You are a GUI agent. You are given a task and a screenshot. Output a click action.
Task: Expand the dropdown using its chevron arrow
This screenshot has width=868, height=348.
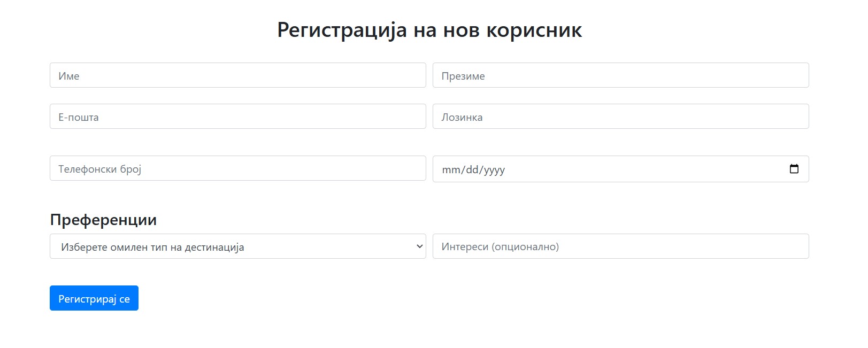419,246
